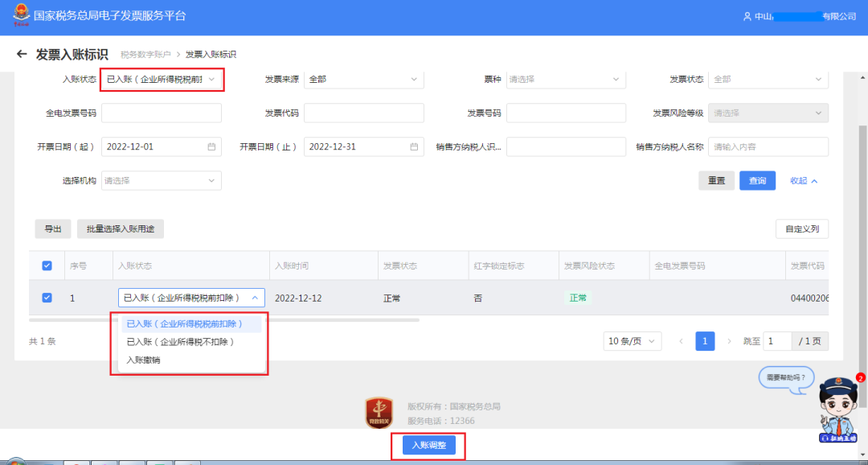Click user account icon in header
Image resolution: width=868 pixels, height=465 pixels.
pyautogui.click(x=747, y=17)
